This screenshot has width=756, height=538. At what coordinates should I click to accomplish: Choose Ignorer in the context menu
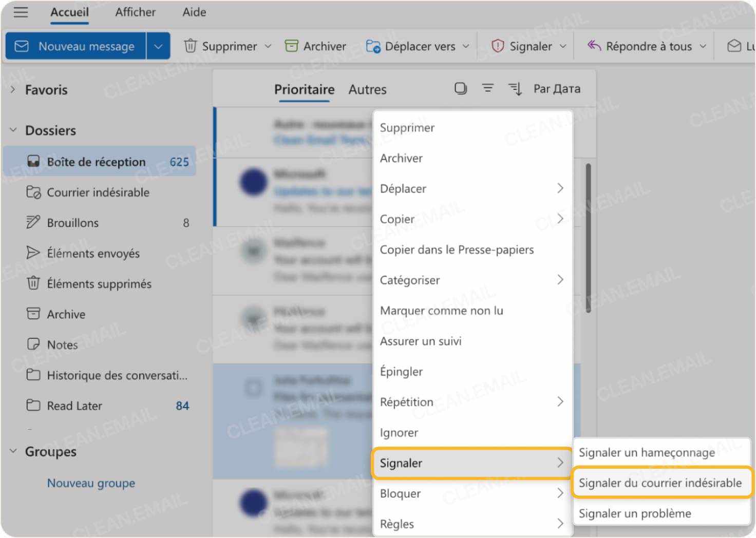[472, 432]
